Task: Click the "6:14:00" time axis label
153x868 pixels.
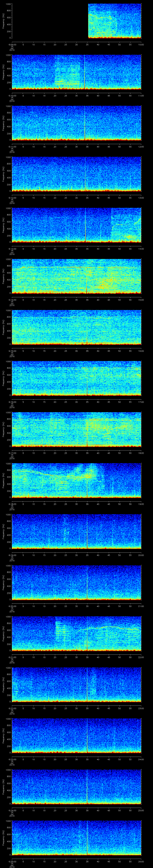Action: coord(12,300)
